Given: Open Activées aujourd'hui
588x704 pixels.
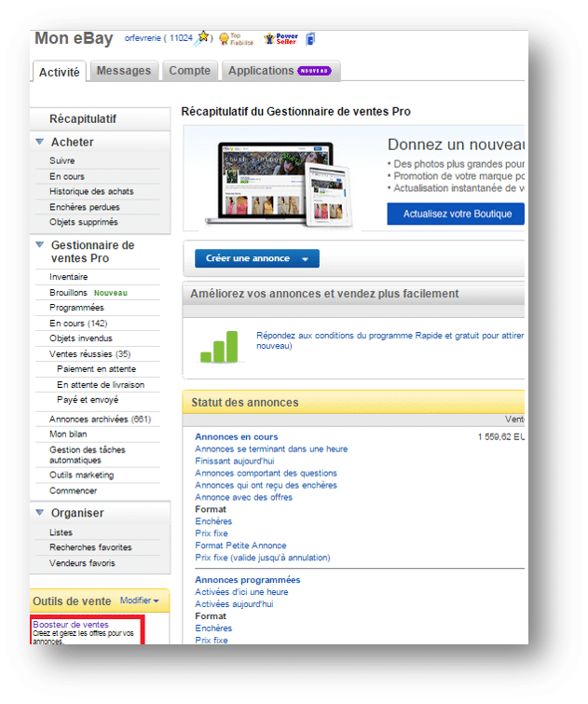Looking at the screenshot, I should 234,604.
